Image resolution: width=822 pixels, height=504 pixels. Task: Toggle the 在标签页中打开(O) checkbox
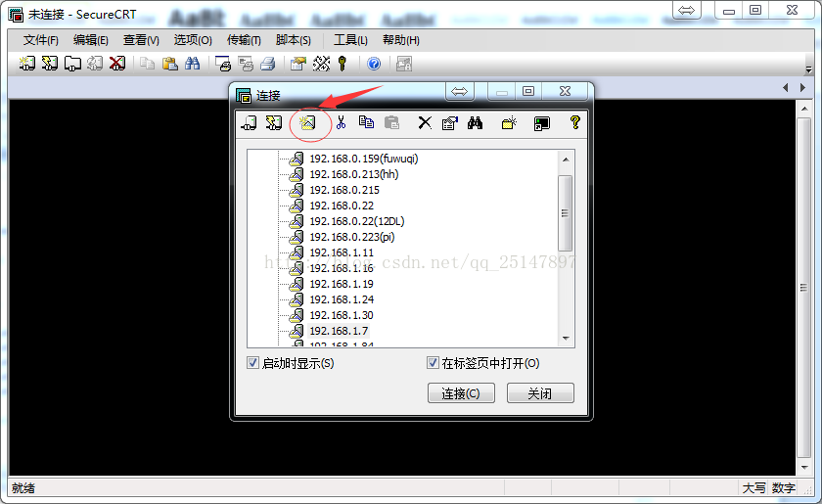pos(433,362)
